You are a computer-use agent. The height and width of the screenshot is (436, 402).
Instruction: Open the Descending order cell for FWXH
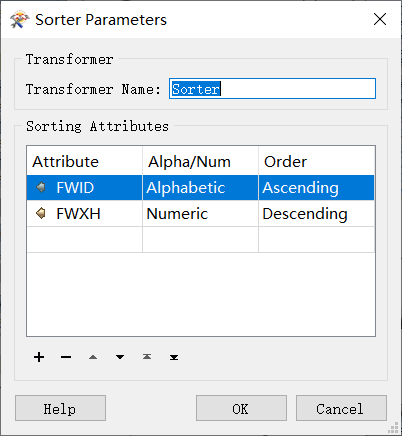pos(316,213)
